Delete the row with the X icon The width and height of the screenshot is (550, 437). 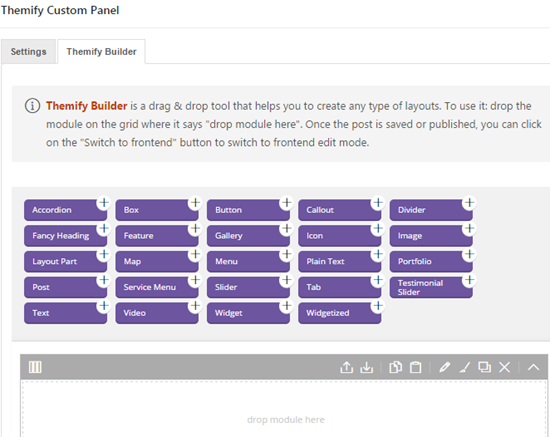[504, 367]
